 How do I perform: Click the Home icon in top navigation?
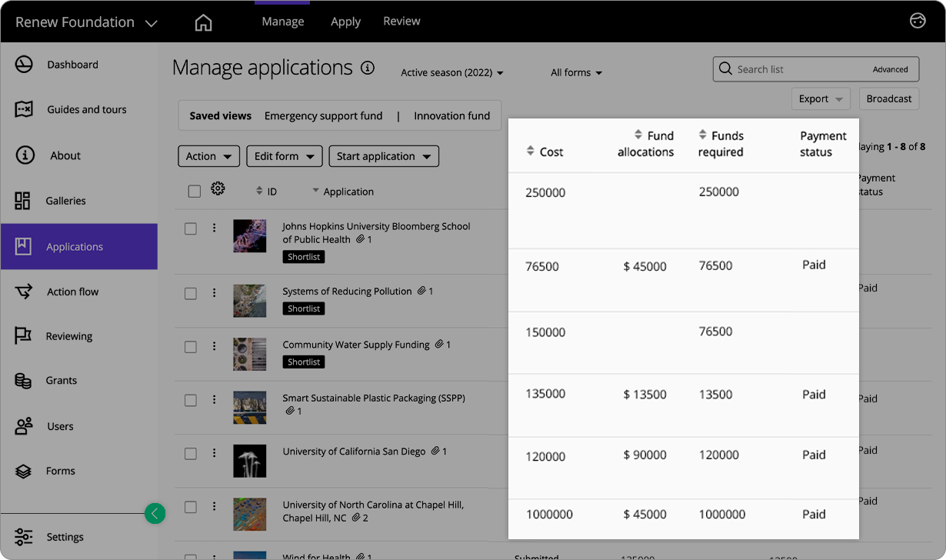tap(203, 22)
